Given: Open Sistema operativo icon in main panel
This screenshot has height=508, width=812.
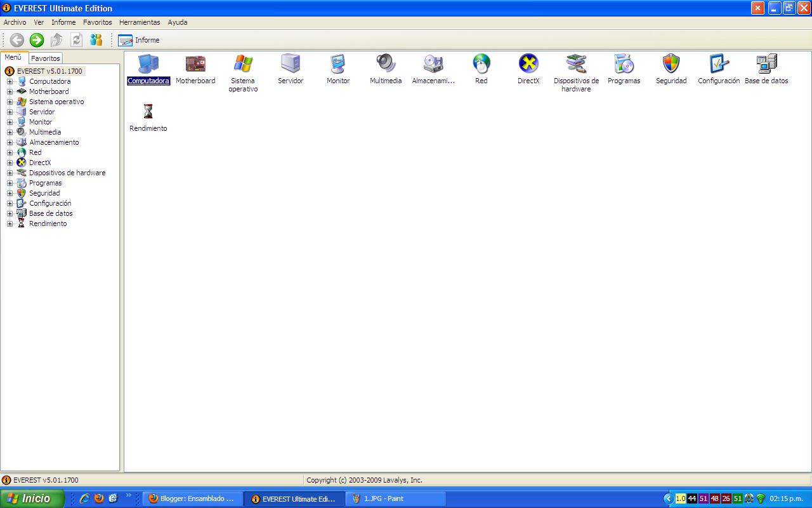Looking at the screenshot, I should click(x=243, y=64).
